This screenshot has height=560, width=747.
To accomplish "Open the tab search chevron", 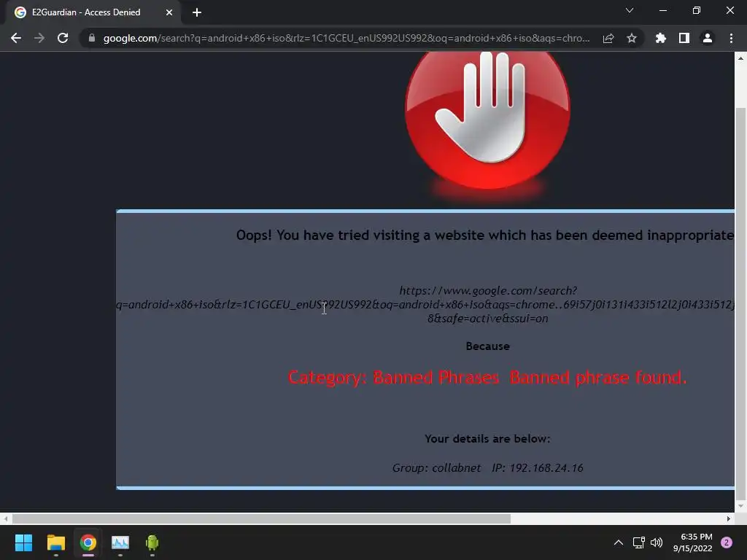I will coord(630,10).
